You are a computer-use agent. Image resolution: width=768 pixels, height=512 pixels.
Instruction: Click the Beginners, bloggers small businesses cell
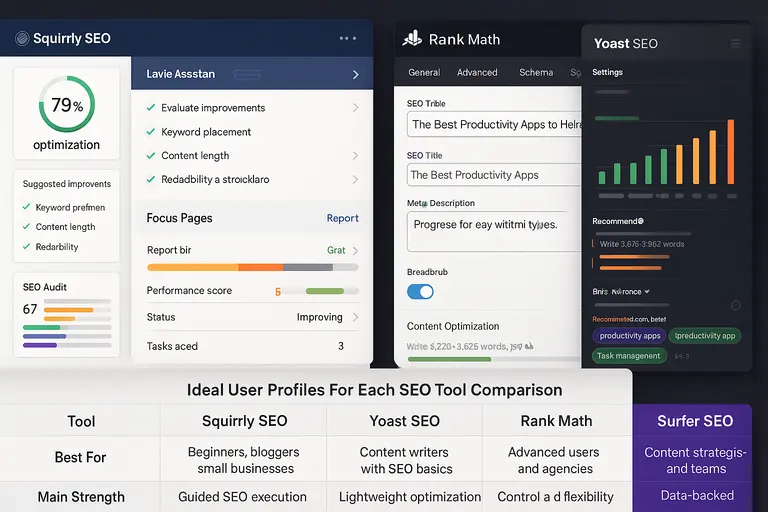(x=244, y=460)
